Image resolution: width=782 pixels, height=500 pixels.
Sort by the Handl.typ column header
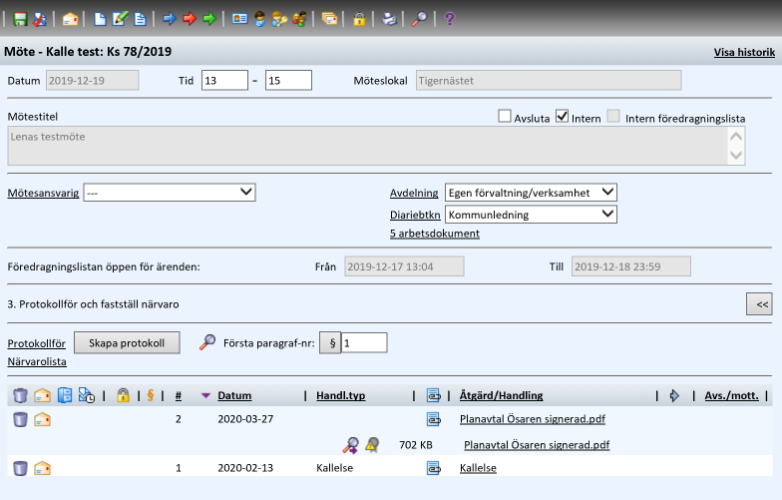click(341, 396)
